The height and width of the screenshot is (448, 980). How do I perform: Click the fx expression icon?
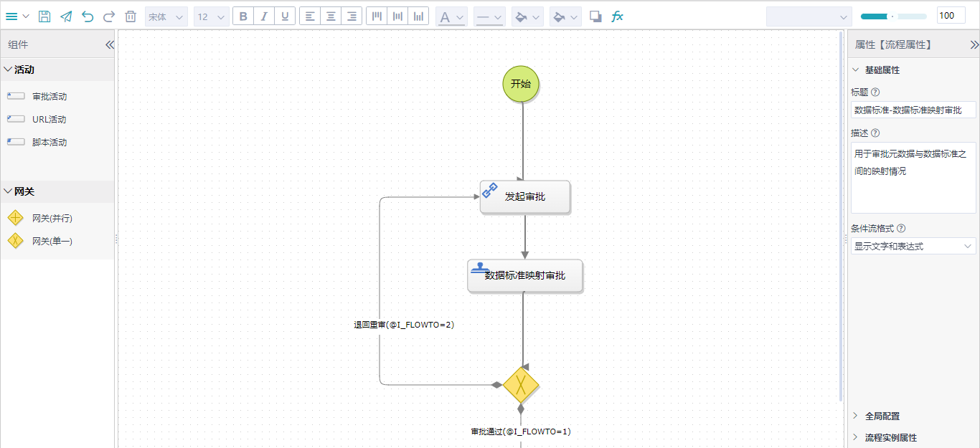[x=617, y=16]
